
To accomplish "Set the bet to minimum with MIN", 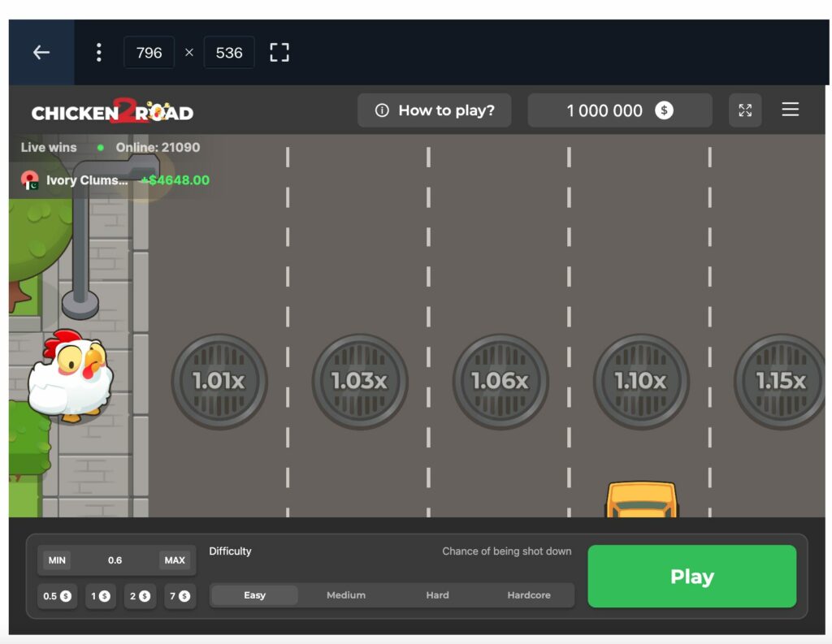I will (x=57, y=560).
